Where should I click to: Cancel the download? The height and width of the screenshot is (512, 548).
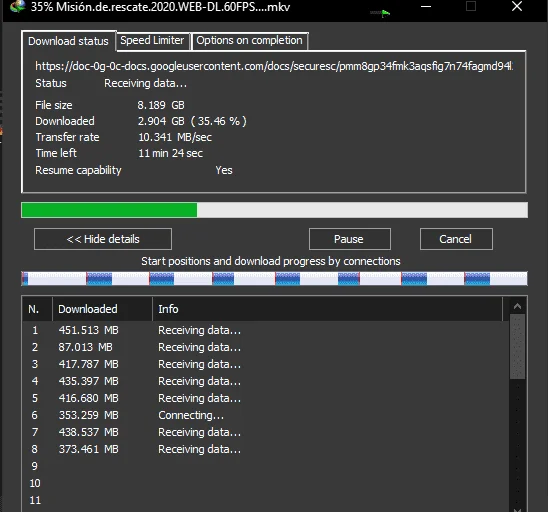[x=456, y=239]
